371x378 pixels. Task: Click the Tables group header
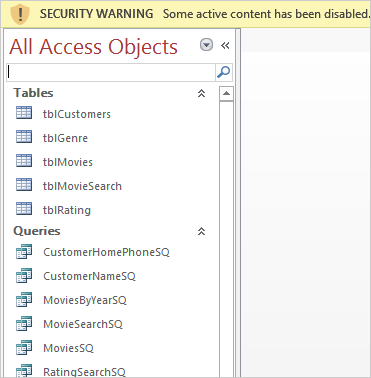click(x=33, y=93)
